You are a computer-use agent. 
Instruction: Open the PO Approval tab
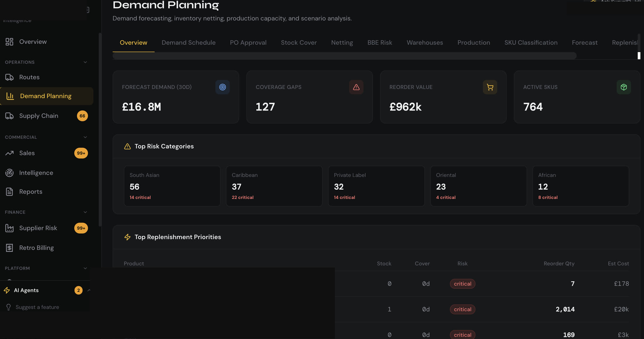[x=248, y=43]
